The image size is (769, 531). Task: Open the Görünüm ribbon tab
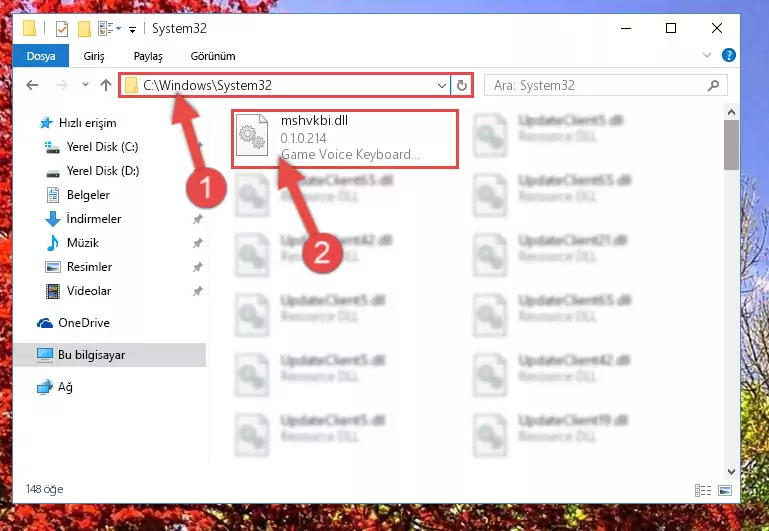213,56
